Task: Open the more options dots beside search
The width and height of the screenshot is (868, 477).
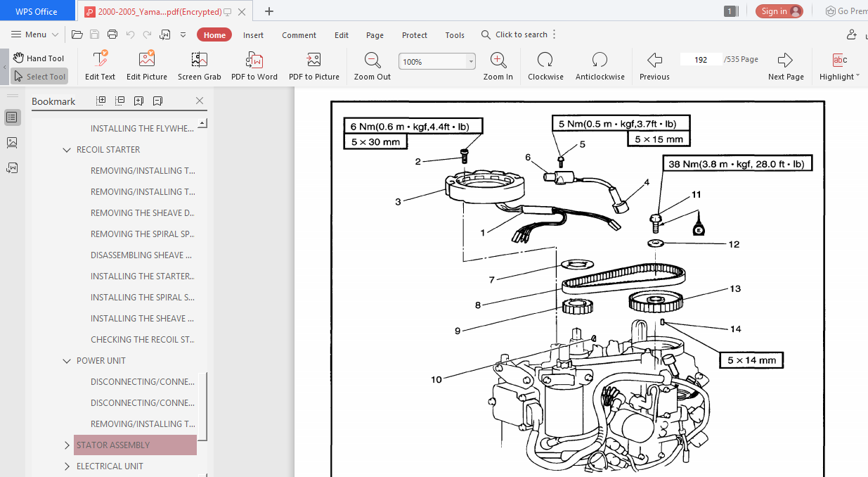Action: pos(555,34)
